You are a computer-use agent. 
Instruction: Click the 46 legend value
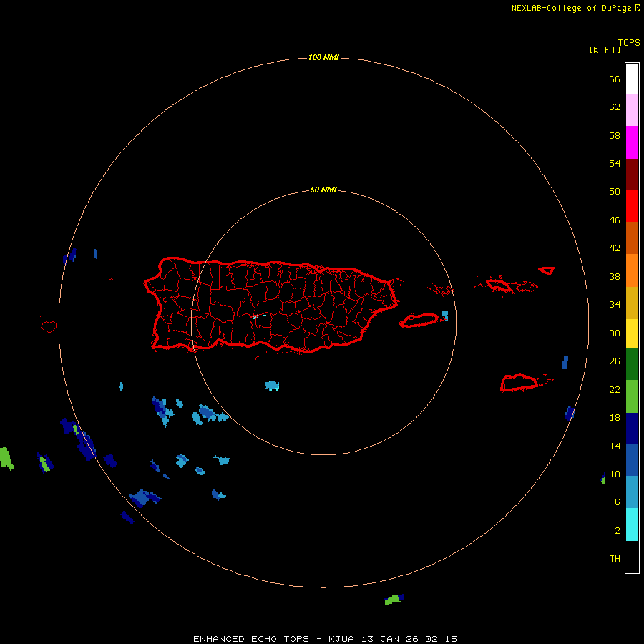(615, 220)
